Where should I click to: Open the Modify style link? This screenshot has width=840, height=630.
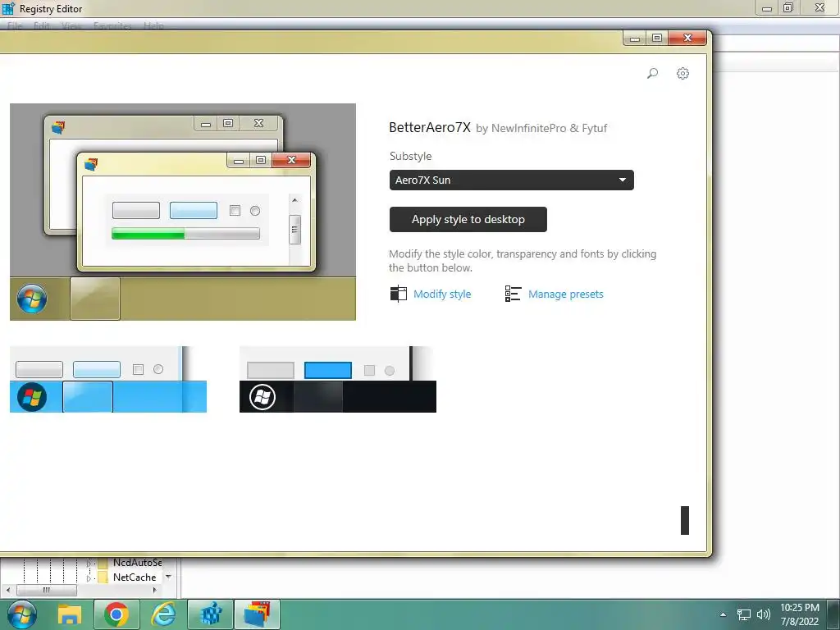point(442,294)
